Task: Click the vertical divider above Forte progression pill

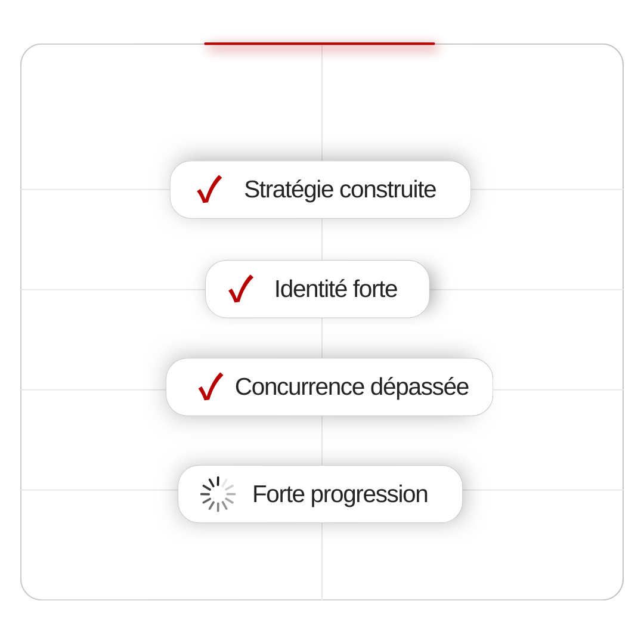Action: (x=322, y=441)
